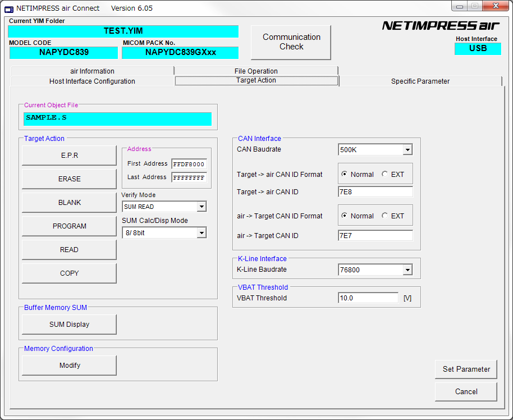Click the NETIMPRESS title bar app icon
The image size is (513, 420).
click(x=9, y=9)
